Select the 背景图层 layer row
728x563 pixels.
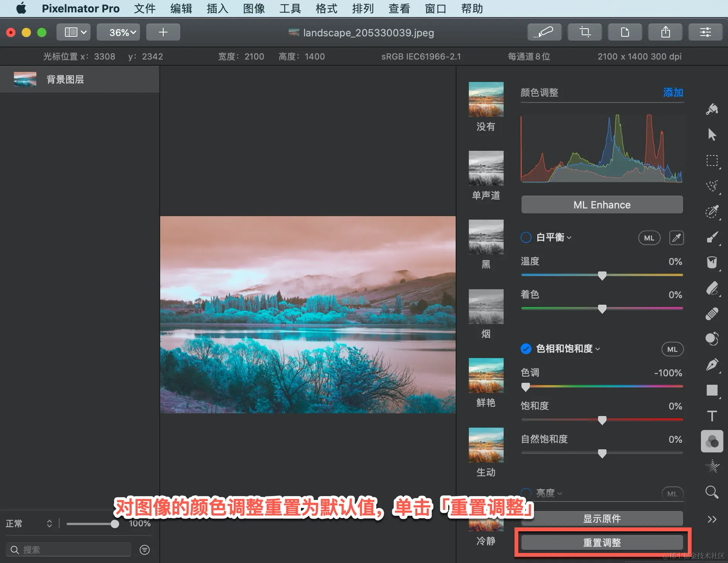[80, 79]
